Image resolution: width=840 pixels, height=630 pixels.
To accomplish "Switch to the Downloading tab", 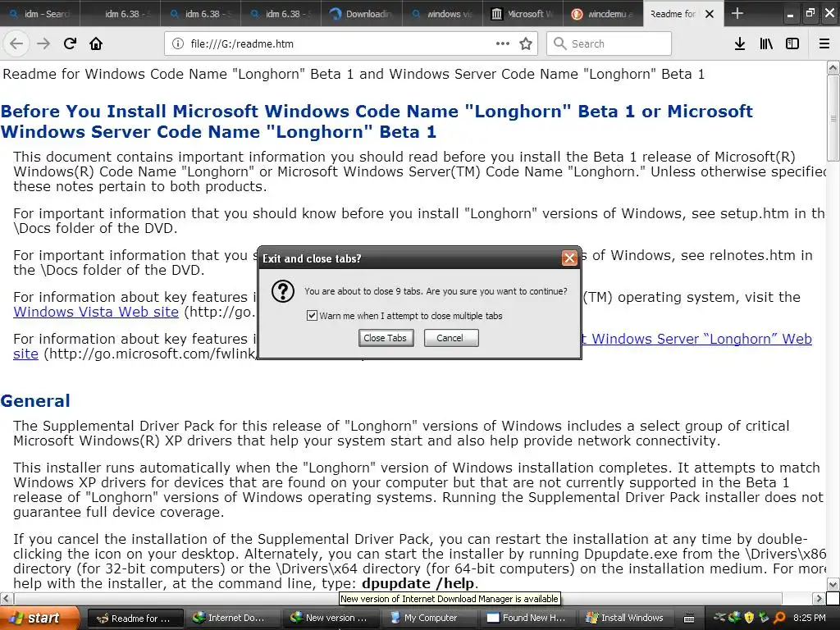I will 361,14.
